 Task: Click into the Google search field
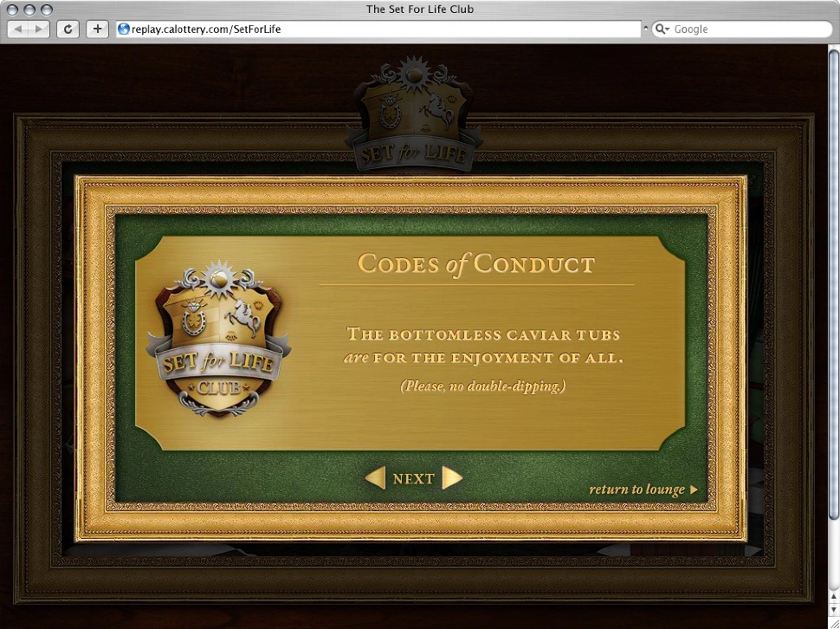[x=742, y=29]
